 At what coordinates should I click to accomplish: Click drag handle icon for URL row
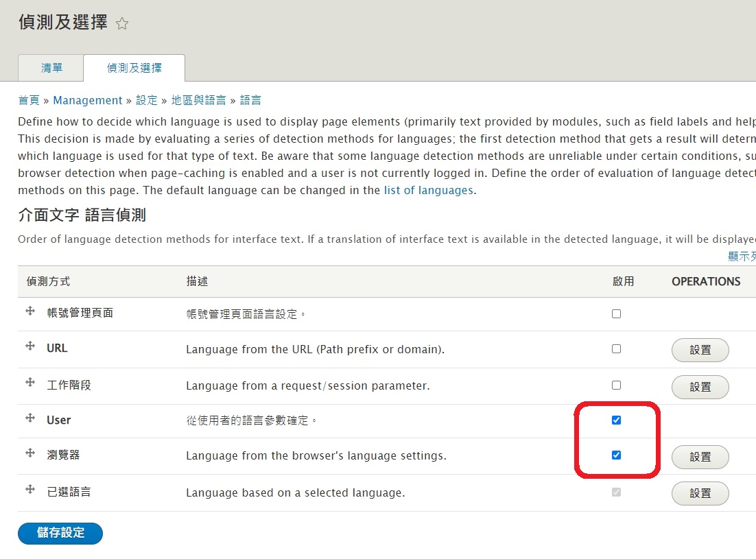30,346
